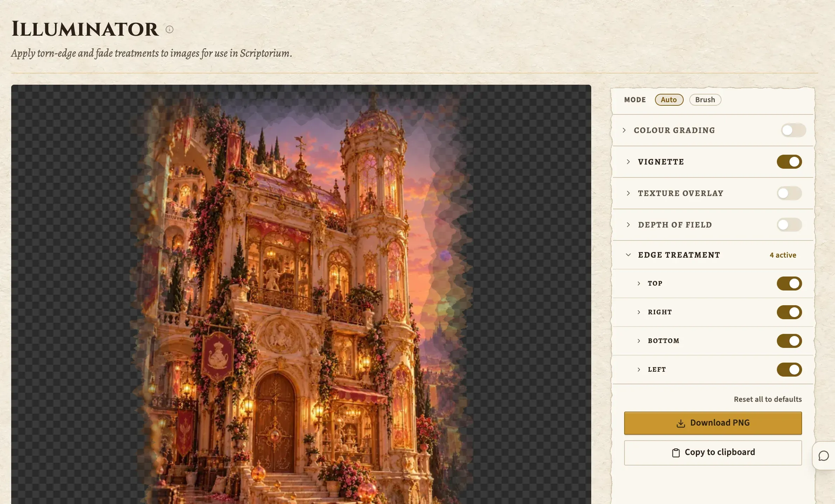Expand the Texture Overlay section chevron
The width and height of the screenshot is (835, 504).
point(628,193)
